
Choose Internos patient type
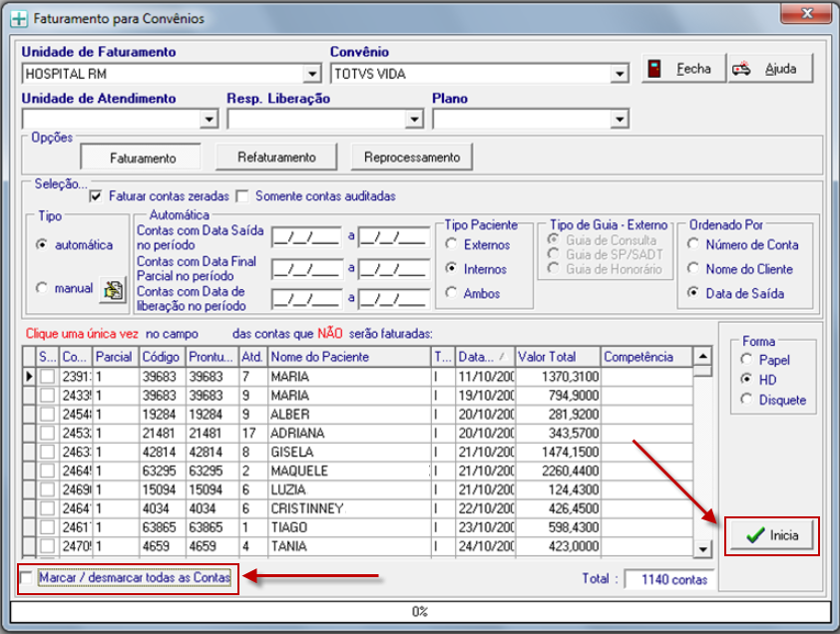click(x=451, y=268)
